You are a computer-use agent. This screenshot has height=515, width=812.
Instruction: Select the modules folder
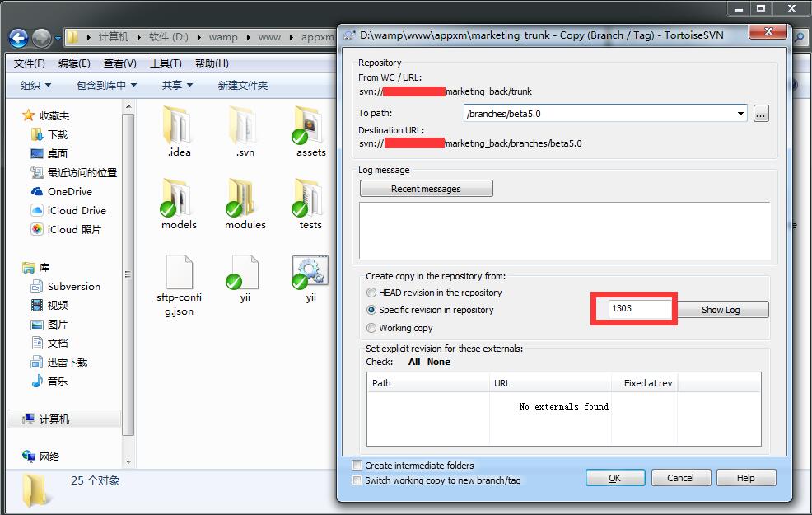[x=245, y=204]
